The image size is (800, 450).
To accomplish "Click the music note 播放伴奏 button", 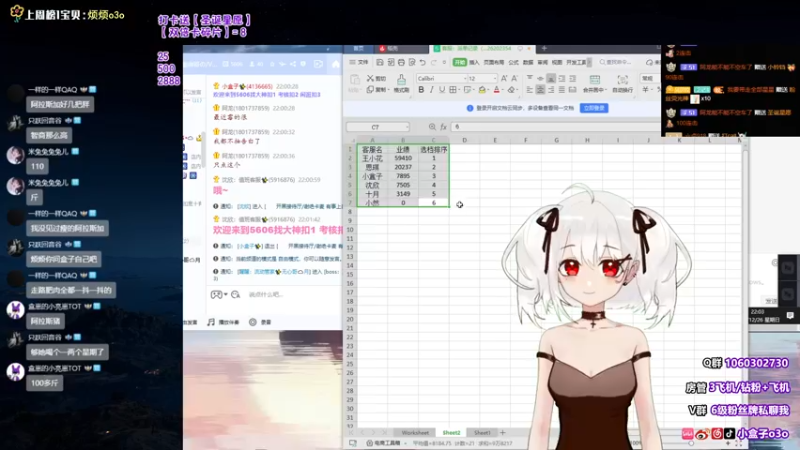I will tap(223, 322).
